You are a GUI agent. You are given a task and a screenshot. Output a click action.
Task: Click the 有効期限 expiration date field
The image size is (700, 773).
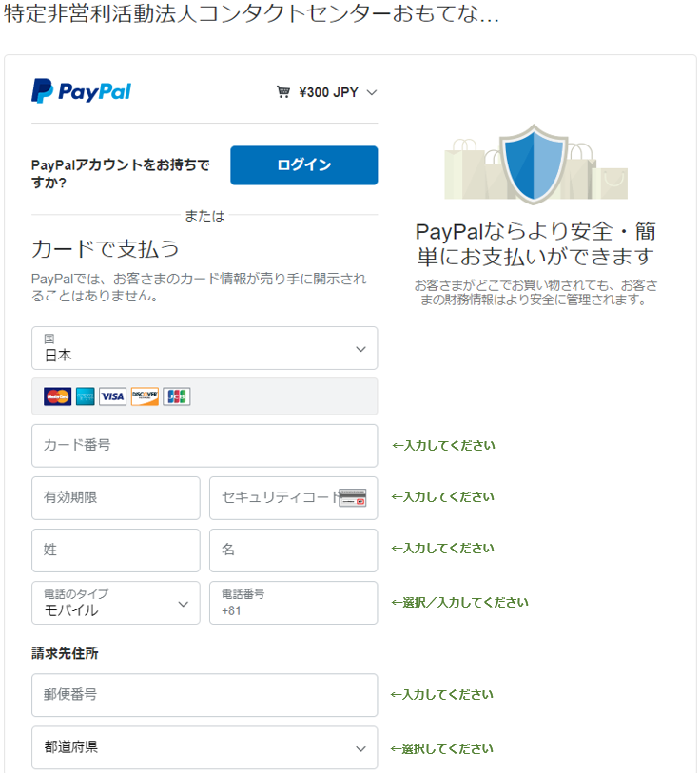point(116,498)
